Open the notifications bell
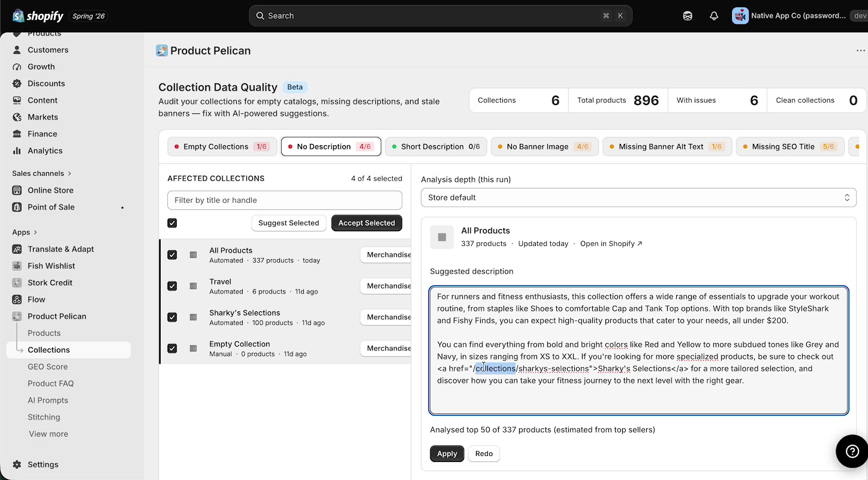This screenshot has width=868, height=480. tap(714, 16)
